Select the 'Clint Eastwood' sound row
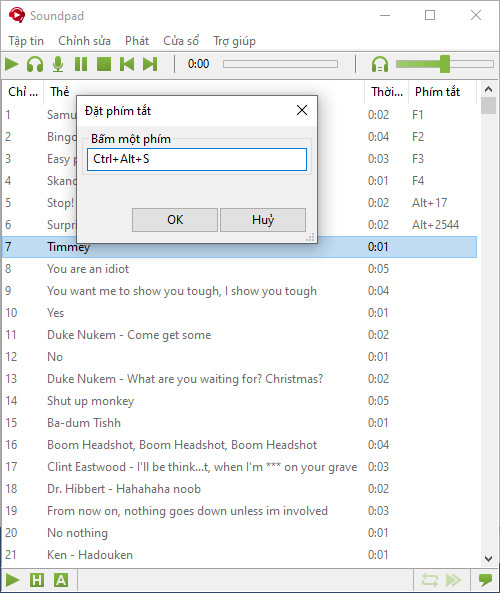Screen dimensions: 500x593 (x=239, y=467)
